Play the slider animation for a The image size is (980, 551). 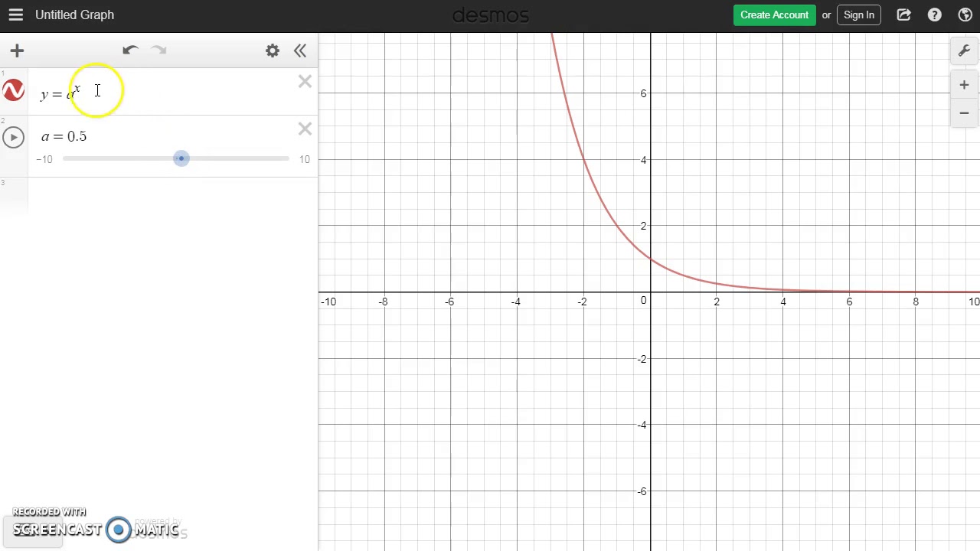click(x=13, y=137)
